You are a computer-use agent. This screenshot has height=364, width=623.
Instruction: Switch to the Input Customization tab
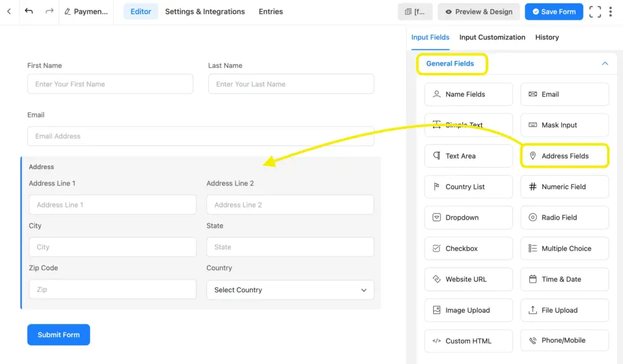(492, 37)
